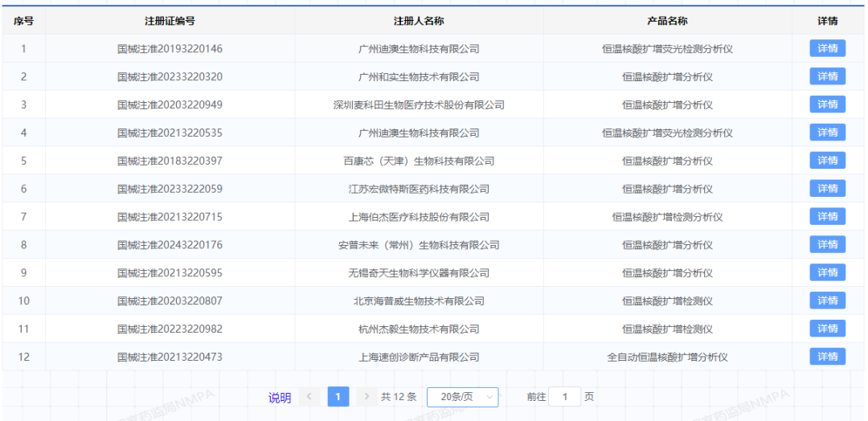
Task: Click the 前往 page number input field
Action: [565, 397]
